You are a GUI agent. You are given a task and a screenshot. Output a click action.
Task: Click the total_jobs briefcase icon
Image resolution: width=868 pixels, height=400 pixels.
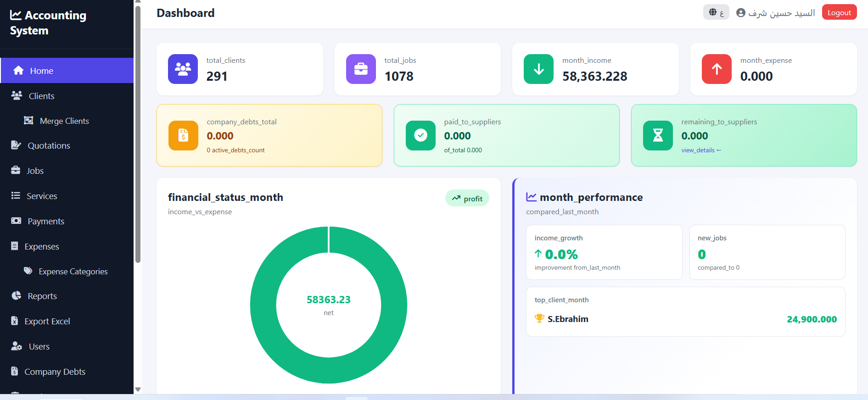pyautogui.click(x=361, y=69)
